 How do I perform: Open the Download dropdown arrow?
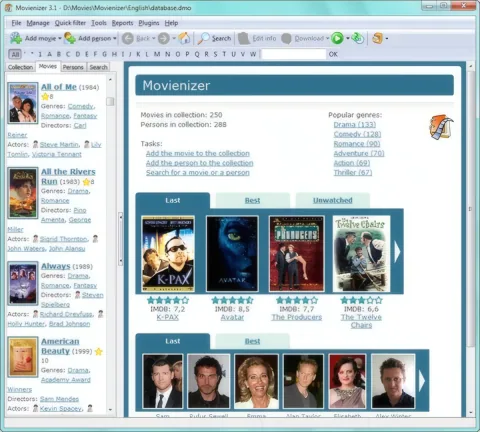click(x=327, y=39)
